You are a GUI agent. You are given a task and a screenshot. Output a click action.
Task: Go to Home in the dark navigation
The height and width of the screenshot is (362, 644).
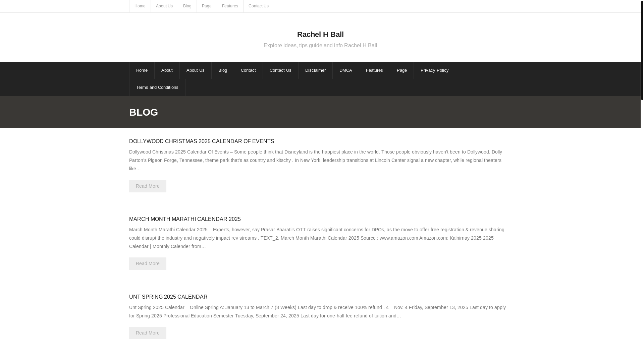point(142,70)
